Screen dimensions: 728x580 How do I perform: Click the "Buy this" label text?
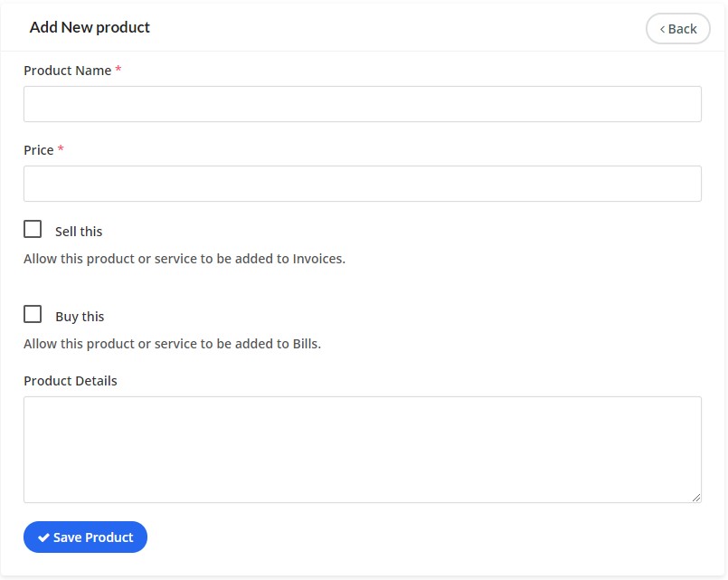80,317
